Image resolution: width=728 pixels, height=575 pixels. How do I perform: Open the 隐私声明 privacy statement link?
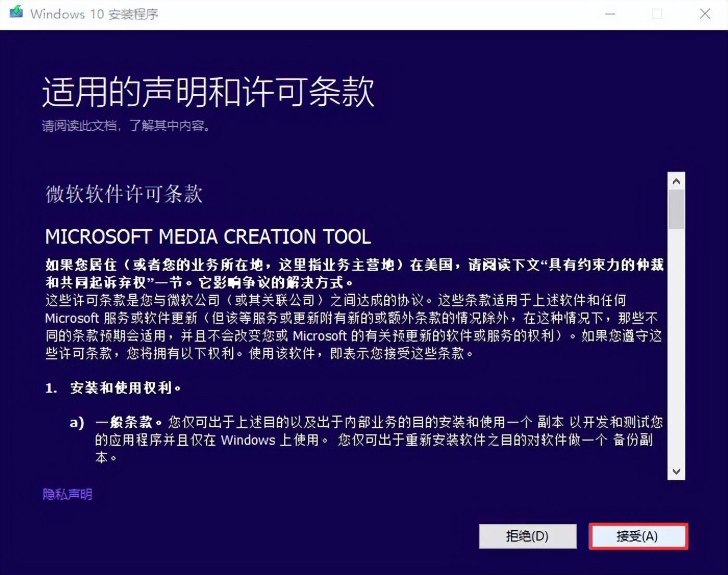(x=67, y=494)
